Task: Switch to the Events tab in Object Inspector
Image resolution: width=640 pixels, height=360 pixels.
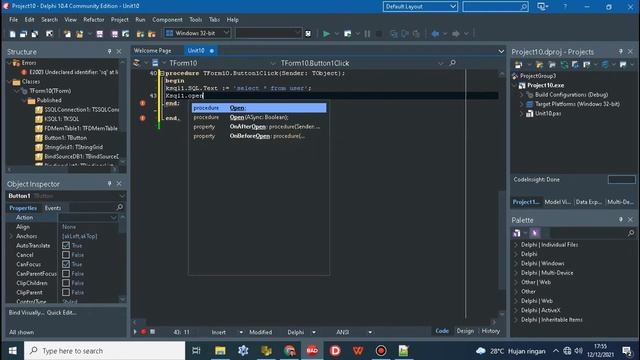Action: pos(53,208)
